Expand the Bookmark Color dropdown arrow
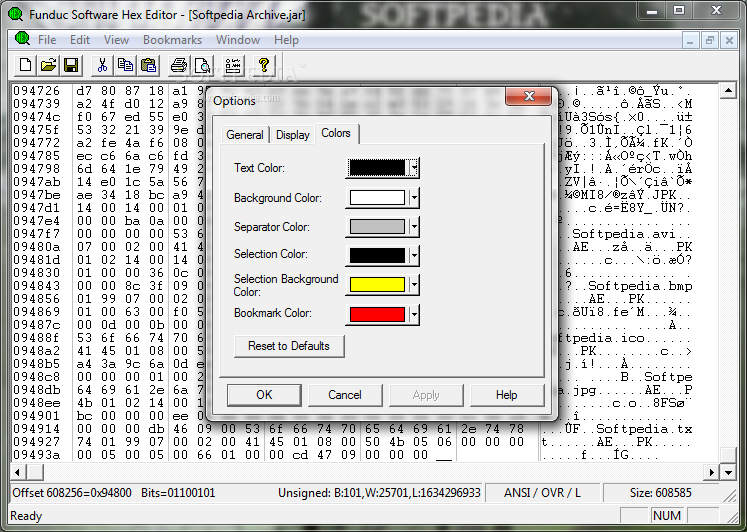 point(414,314)
